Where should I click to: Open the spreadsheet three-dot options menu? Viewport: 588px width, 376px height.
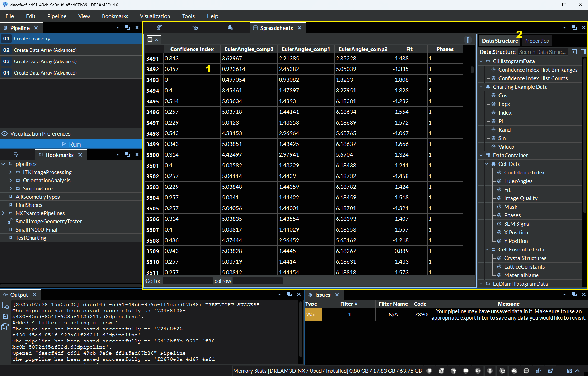coord(468,40)
